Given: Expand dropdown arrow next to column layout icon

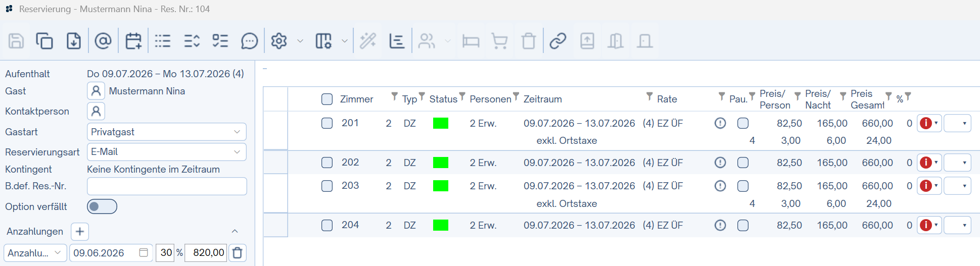Looking at the screenshot, I should click(345, 41).
